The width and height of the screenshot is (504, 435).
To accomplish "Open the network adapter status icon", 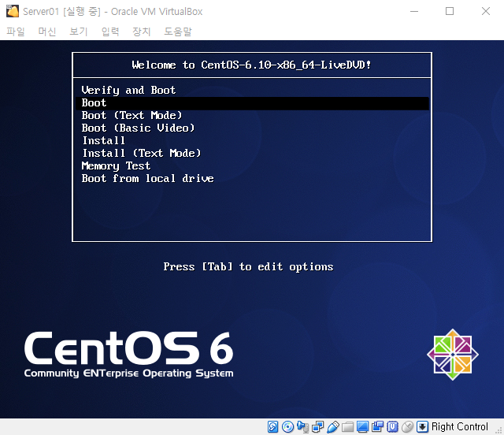I will [x=317, y=427].
